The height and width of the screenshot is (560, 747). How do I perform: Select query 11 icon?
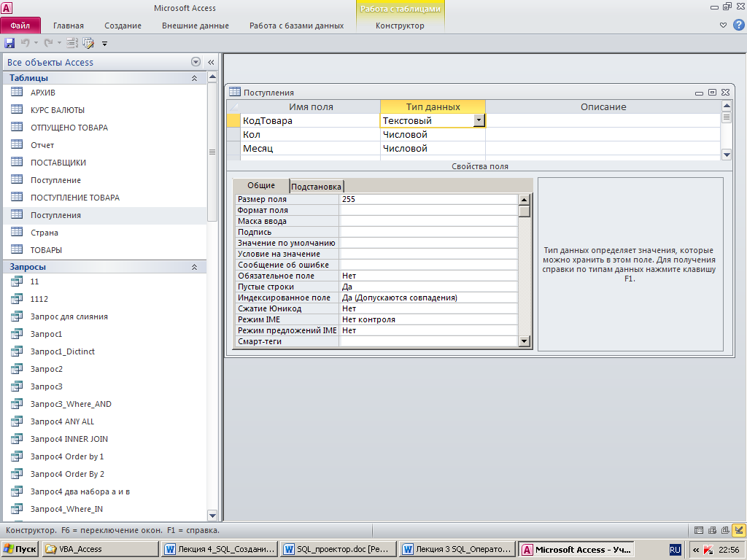(x=17, y=281)
